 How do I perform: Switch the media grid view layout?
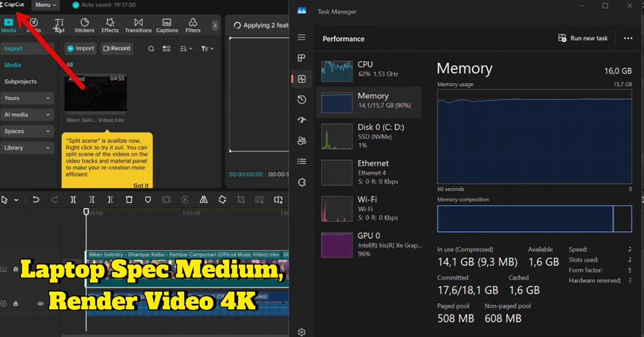point(166,48)
